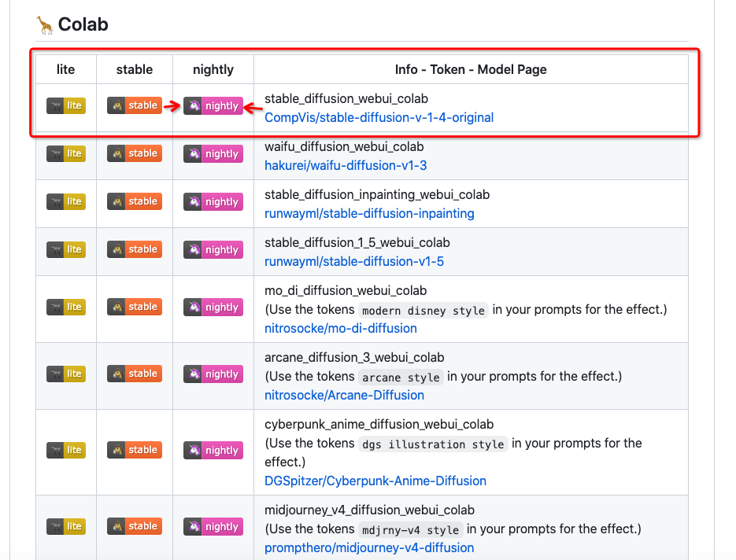Open nightly badge for waifu_diffusion_webui_colab
This screenshot has width=736, height=560.
pyautogui.click(x=213, y=154)
